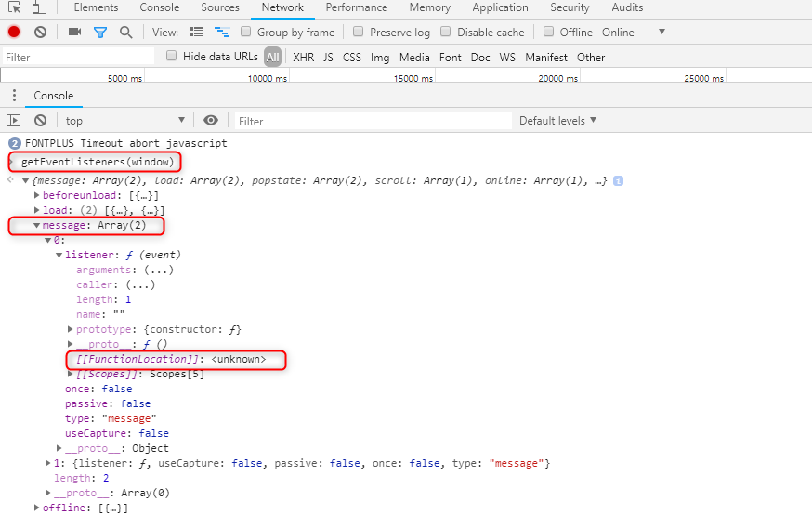The image size is (812, 515).
Task: Expand [[Scopes]]: Scopes[5]
Action: [x=70, y=374]
